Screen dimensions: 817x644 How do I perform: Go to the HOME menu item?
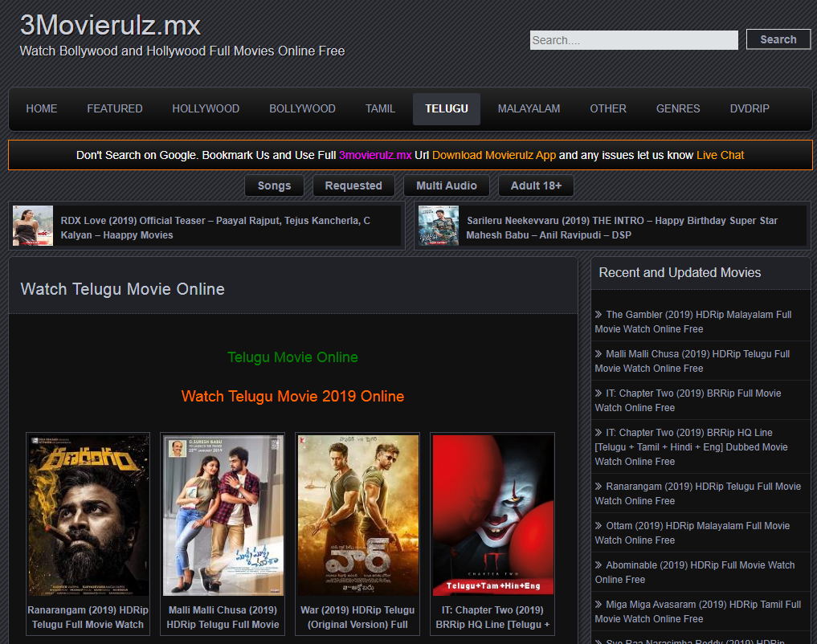[x=42, y=109]
